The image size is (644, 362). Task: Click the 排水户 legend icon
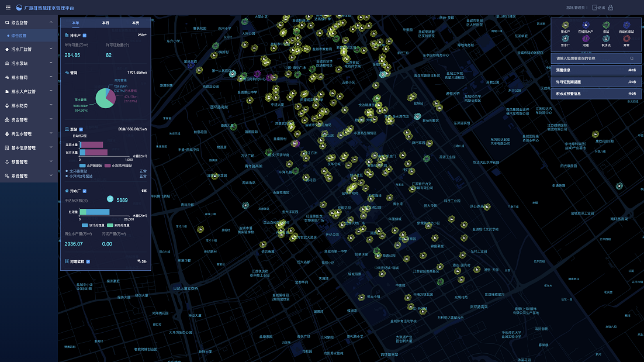(565, 25)
